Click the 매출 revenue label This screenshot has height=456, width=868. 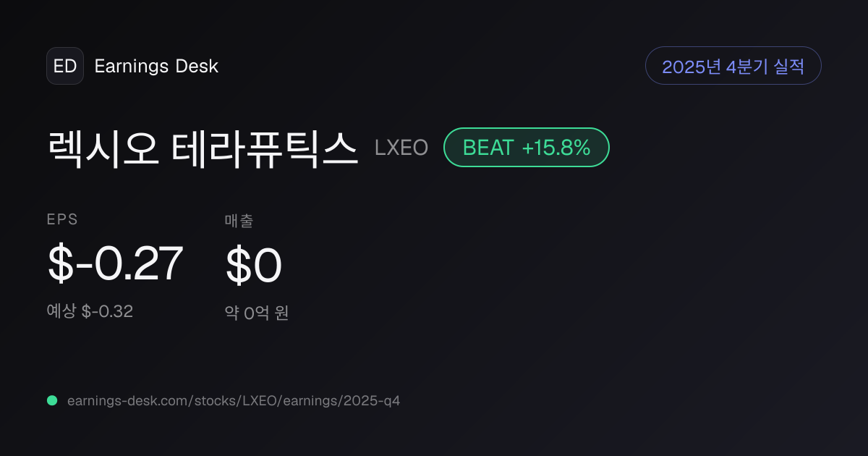tap(239, 221)
